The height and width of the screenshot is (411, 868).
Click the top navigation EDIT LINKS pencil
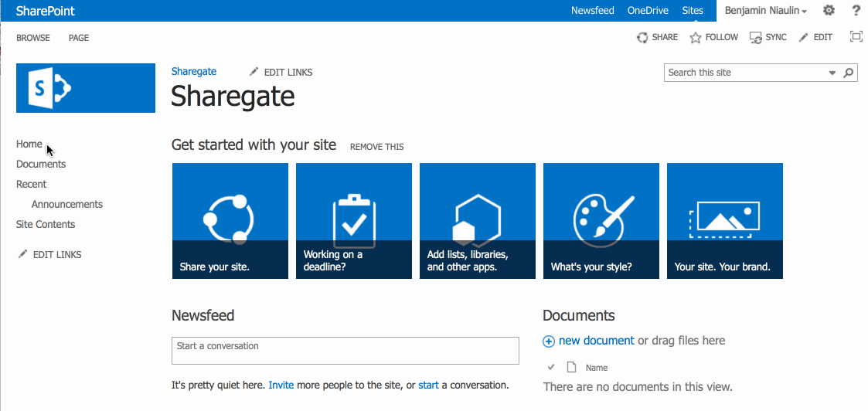[254, 72]
